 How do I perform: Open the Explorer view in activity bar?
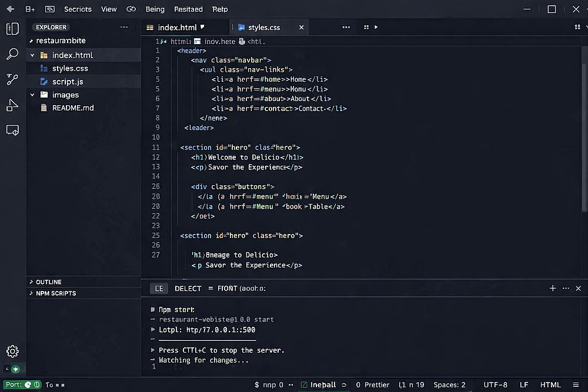pyautogui.click(x=12, y=28)
